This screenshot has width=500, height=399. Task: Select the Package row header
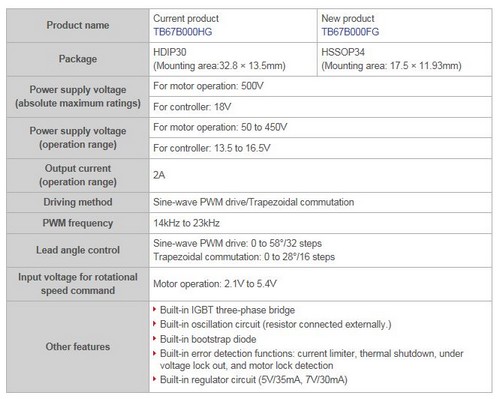pos(78,59)
